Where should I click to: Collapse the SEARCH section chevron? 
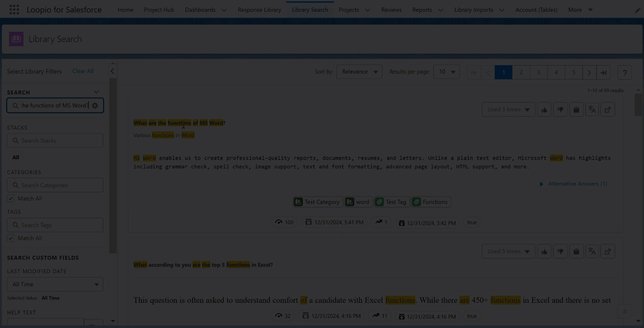click(x=96, y=92)
